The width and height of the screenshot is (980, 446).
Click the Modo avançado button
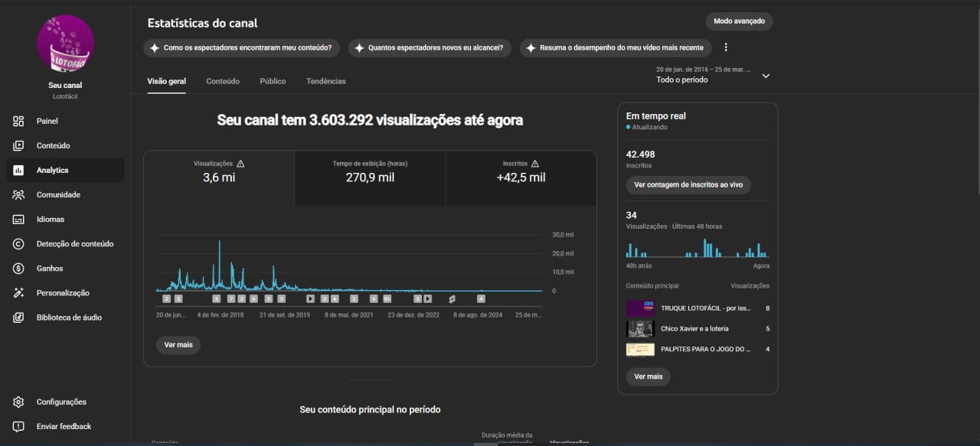(739, 21)
